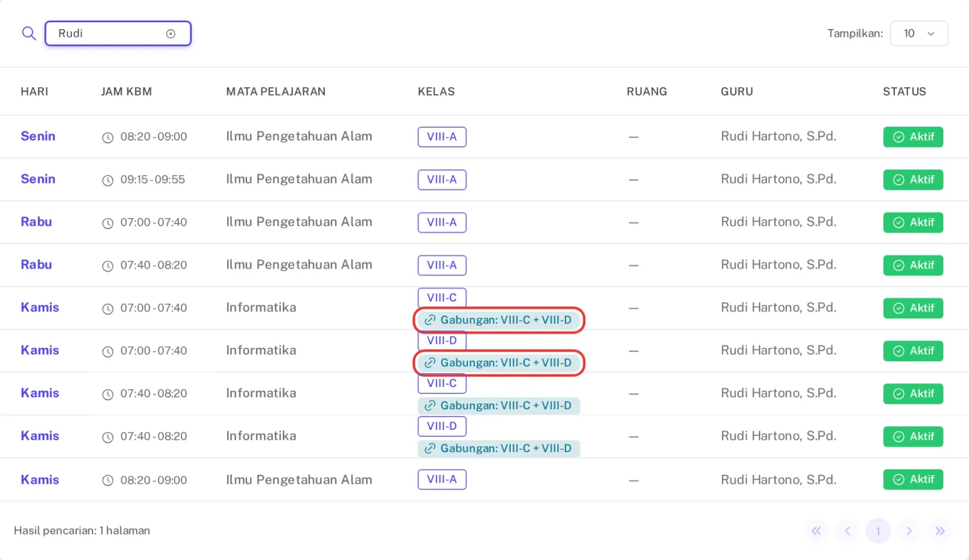Open the Tampilkan rows dropdown

point(918,33)
